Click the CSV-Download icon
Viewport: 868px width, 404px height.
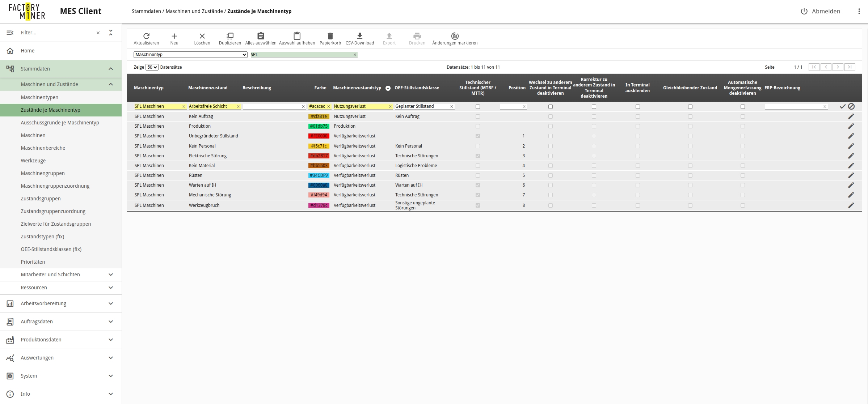pyautogui.click(x=359, y=36)
